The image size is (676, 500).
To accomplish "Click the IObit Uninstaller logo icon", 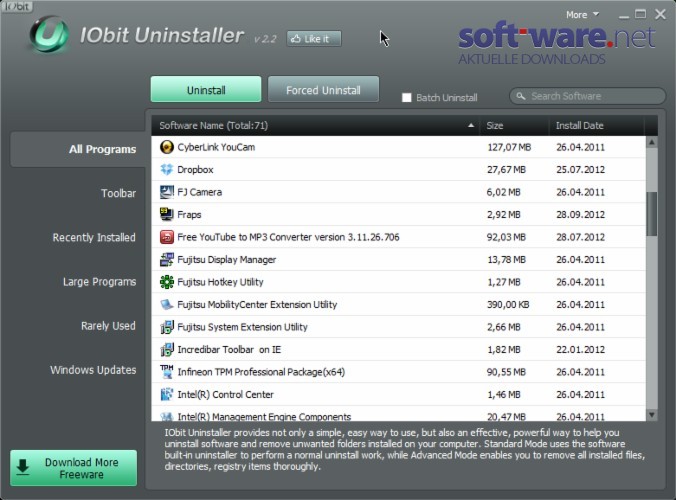I will pos(49,34).
